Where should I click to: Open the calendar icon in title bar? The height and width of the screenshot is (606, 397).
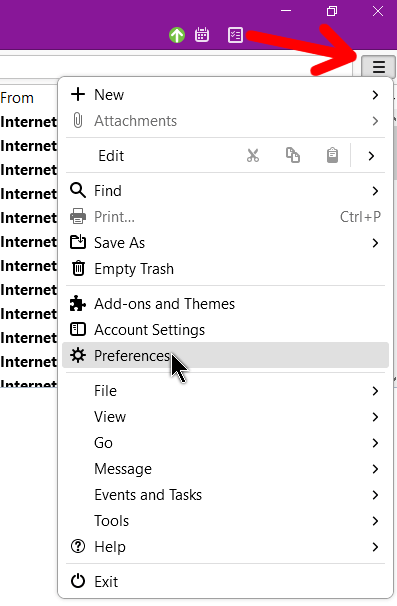pyautogui.click(x=202, y=35)
